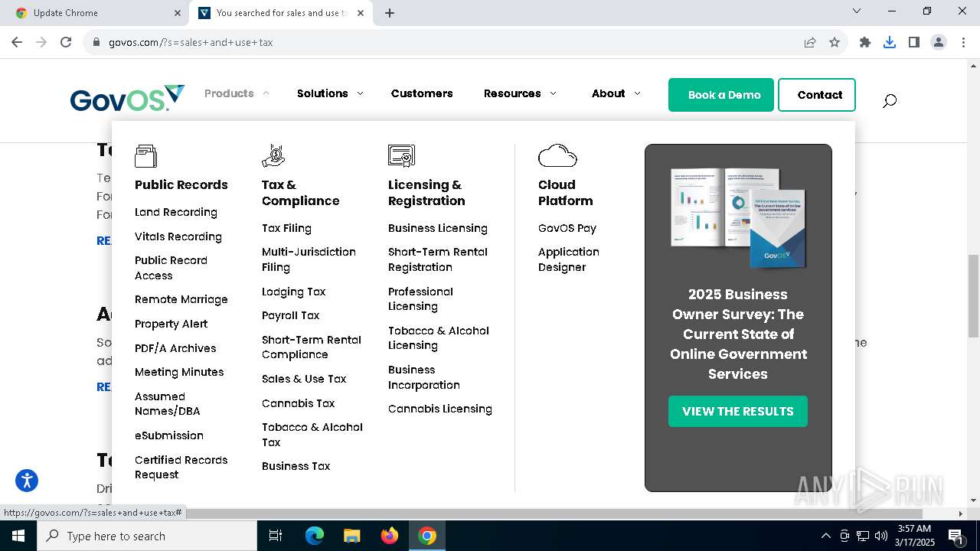Image resolution: width=980 pixels, height=551 pixels.
Task: Click the Contact button
Action: pyautogui.click(x=817, y=95)
